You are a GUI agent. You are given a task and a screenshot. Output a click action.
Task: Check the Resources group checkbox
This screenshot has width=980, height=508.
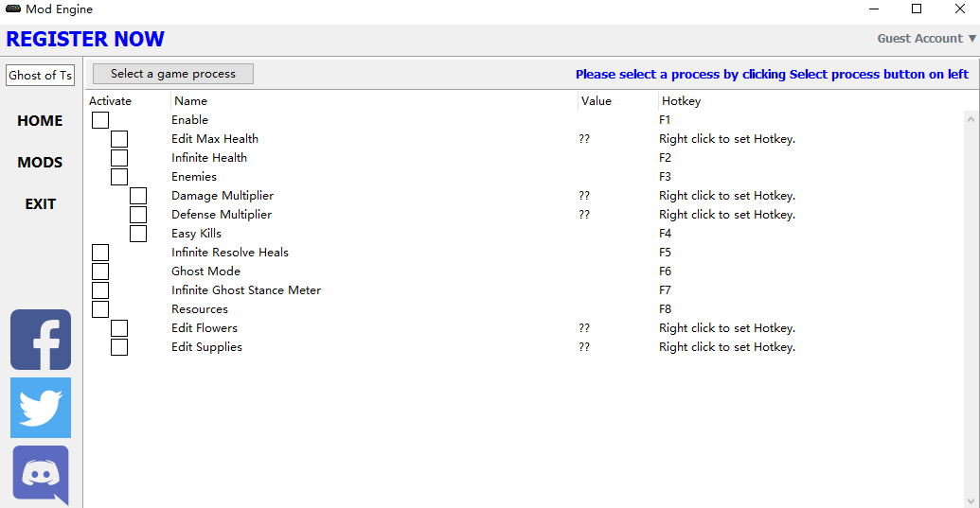pos(100,309)
